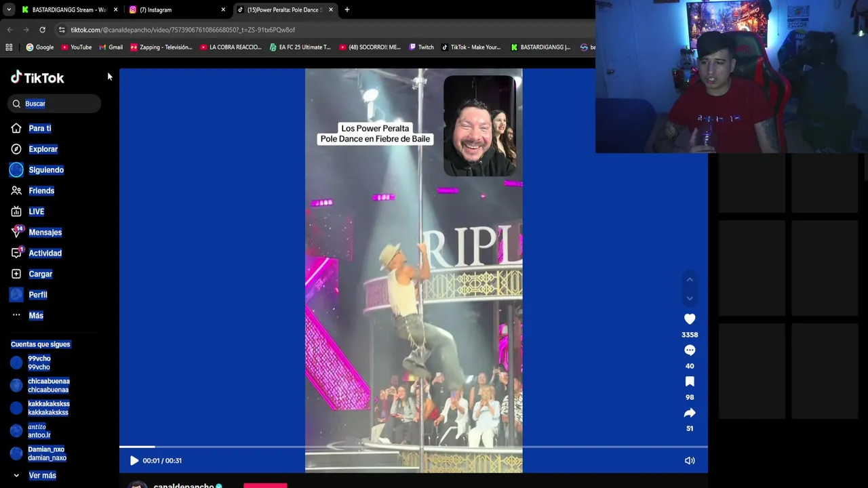
Task: Click the reaction face inset in video
Action: (x=479, y=126)
